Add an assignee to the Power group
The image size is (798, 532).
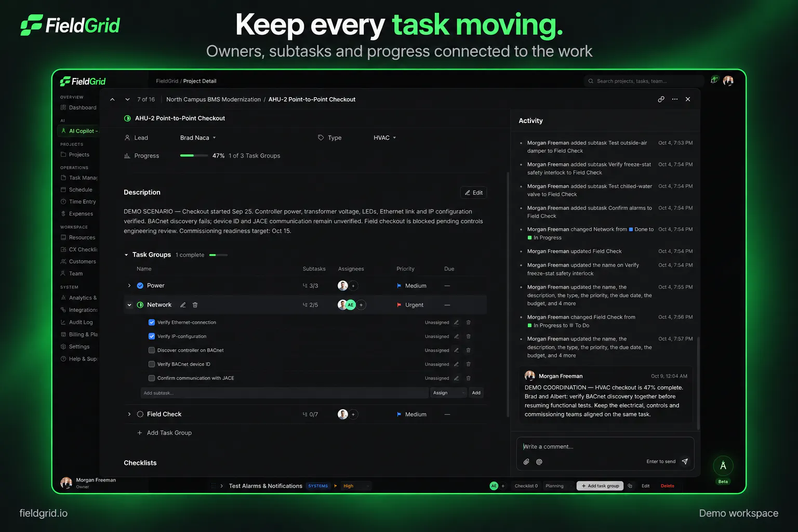(x=353, y=286)
